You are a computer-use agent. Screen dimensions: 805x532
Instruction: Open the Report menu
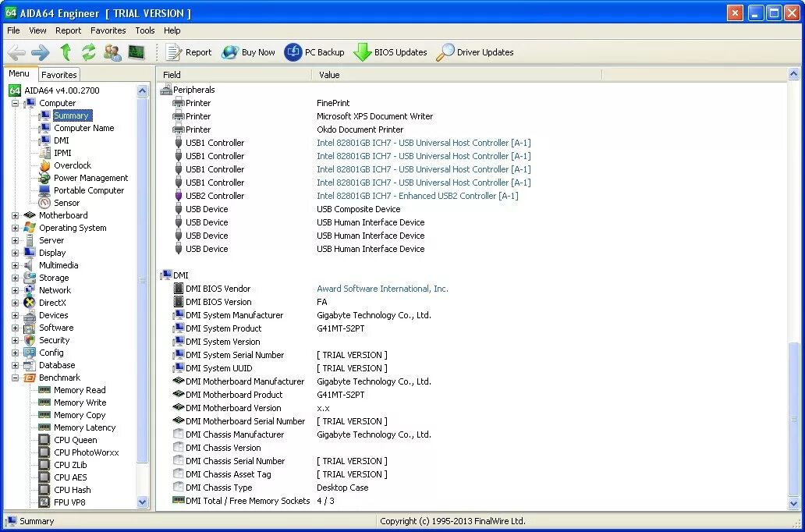[x=69, y=30]
